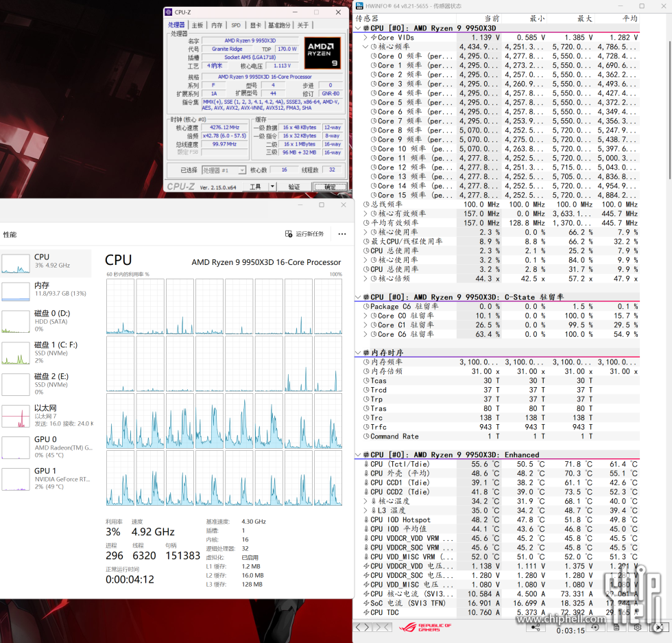The height and width of the screenshot is (643, 672).
Task: Click lightning icon beside SoC 电流 row
Action: (366, 603)
